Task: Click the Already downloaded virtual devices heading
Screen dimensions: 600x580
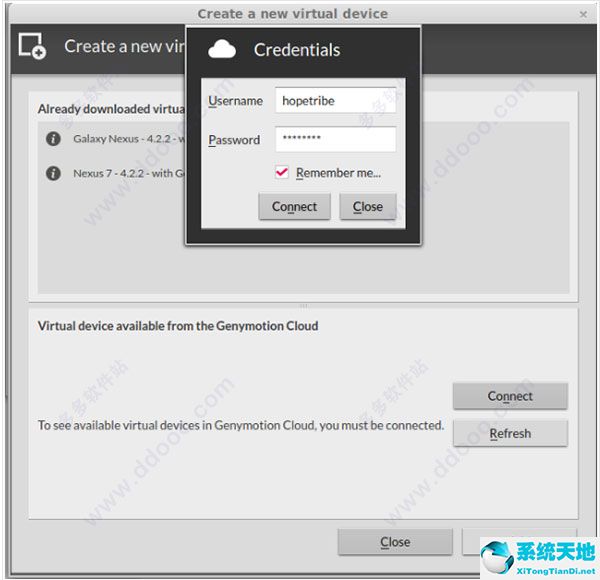Action: coord(112,109)
